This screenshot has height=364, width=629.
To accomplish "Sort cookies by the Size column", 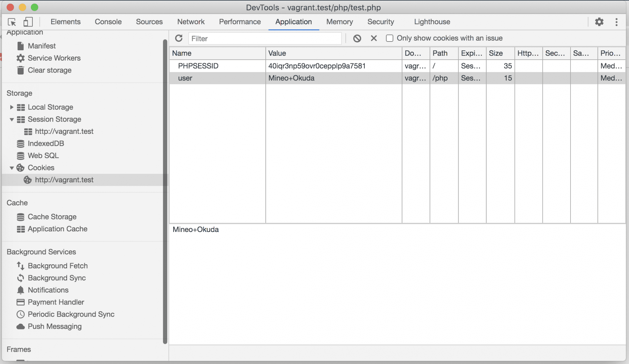I will click(x=500, y=53).
